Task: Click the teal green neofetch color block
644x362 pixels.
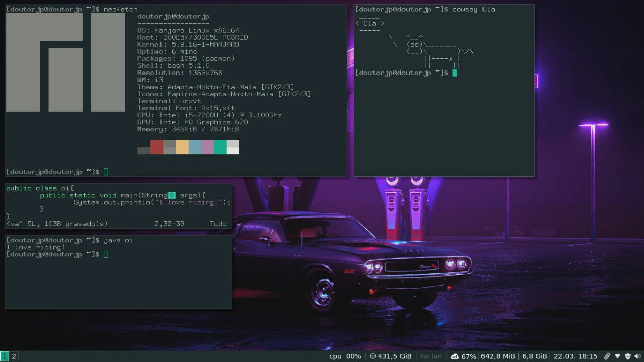Action: click(220, 147)
